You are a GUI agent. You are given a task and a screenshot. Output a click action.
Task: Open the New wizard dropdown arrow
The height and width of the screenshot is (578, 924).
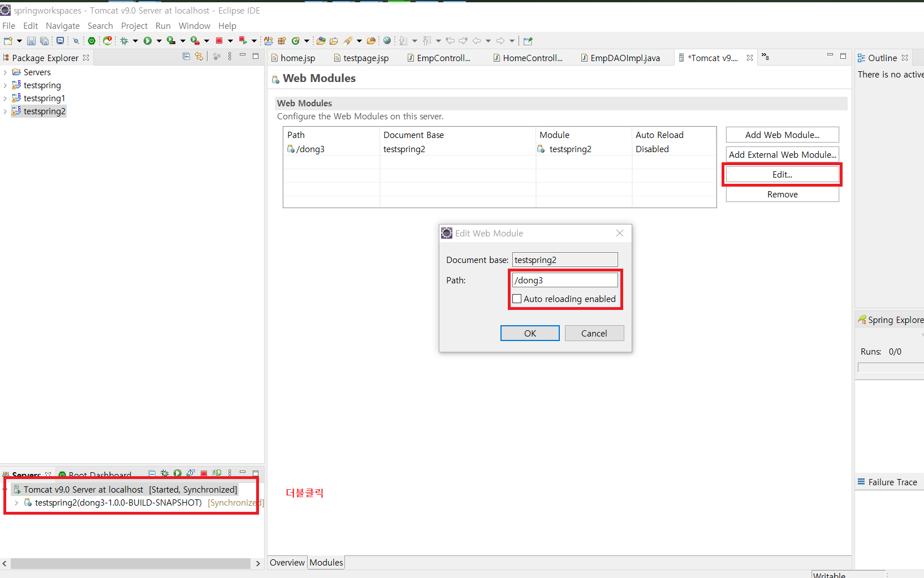19,41
